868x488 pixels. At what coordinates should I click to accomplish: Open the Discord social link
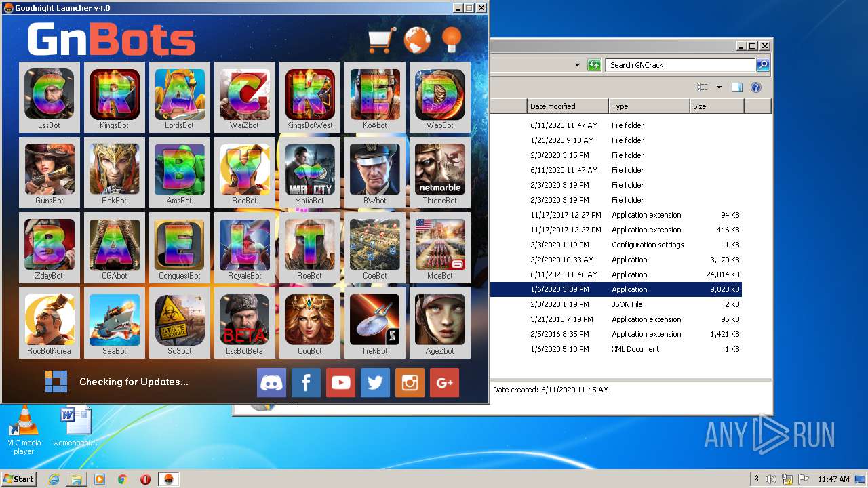pos(272,383)
